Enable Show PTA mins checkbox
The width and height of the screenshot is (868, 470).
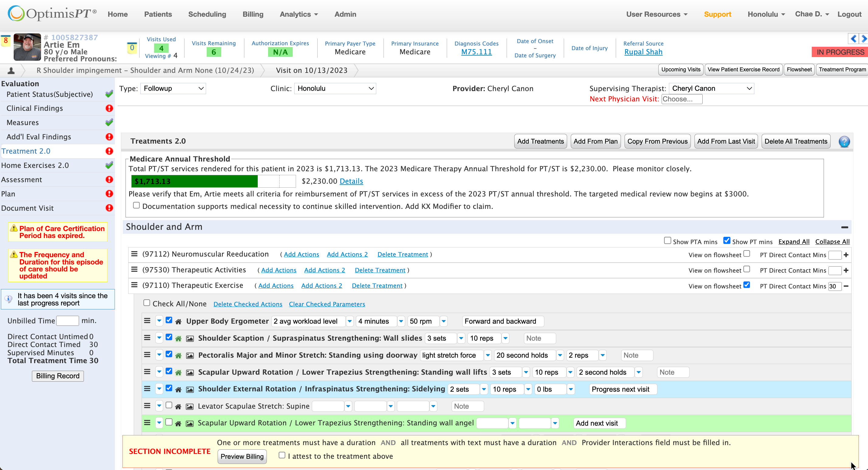667,241
